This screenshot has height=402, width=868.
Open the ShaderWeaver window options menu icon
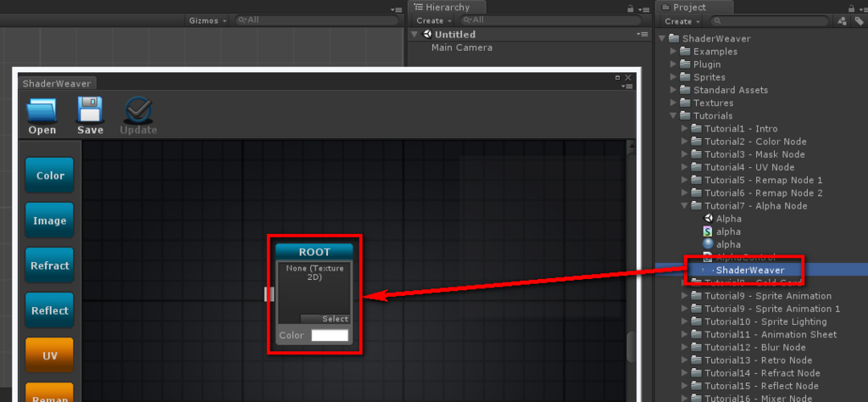tap(627, 86)
